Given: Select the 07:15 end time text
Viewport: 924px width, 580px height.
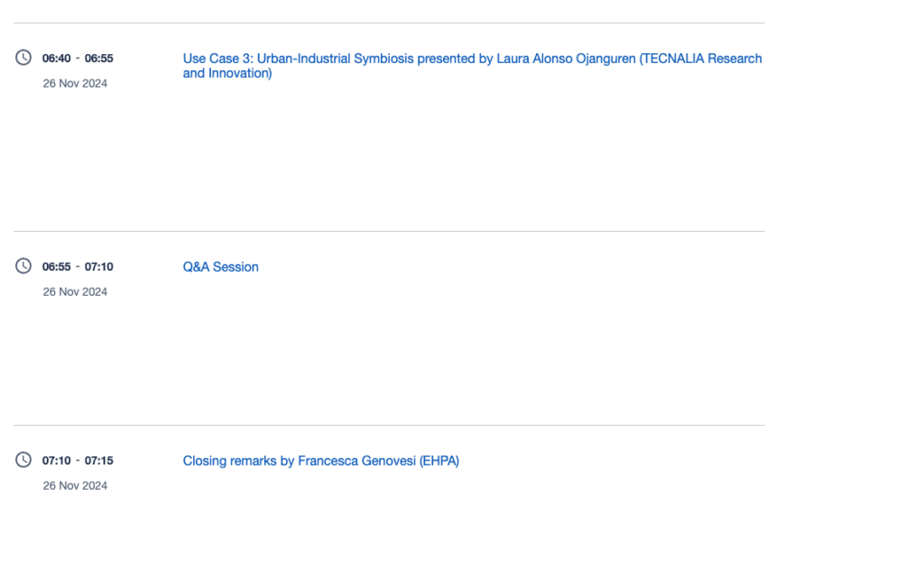Looking at the screenshot, I should pyautogui.click(x=99, y=461).
